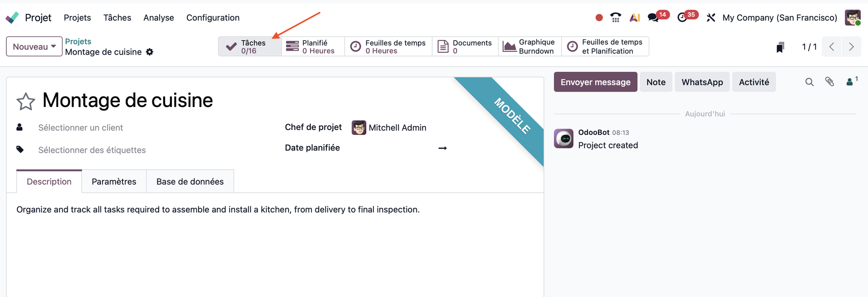The height and width of the screenshot is (297, 868).
Task: Click the Envoyer message button
Action: coord(595,82)
